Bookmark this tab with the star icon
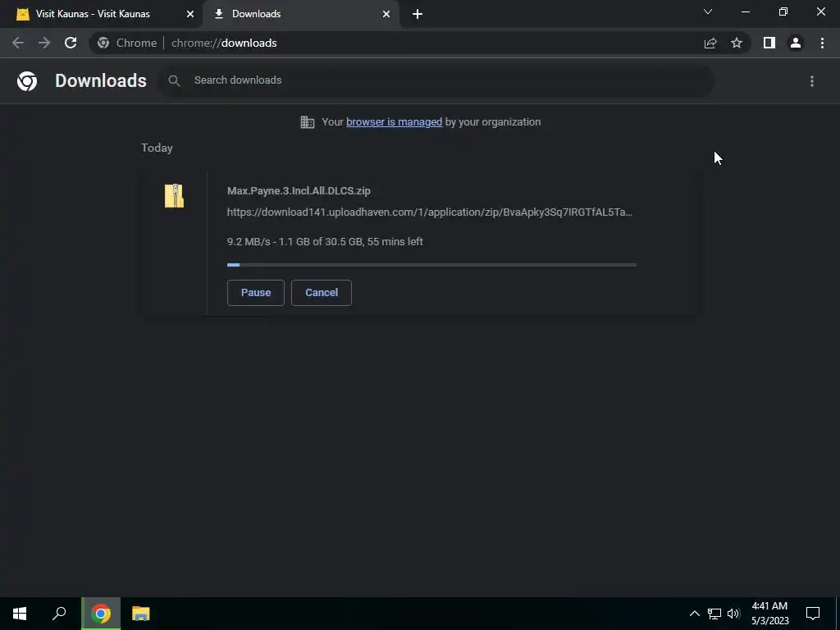Image resolution: width=840 pixels, height=630 pixels. pos(737,43)
